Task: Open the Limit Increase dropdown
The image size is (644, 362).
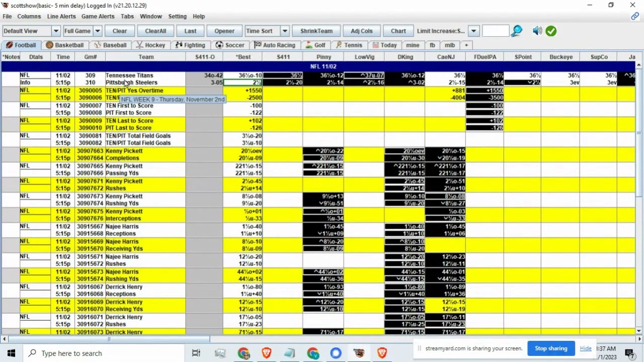Action: click(x=473, y=31)
